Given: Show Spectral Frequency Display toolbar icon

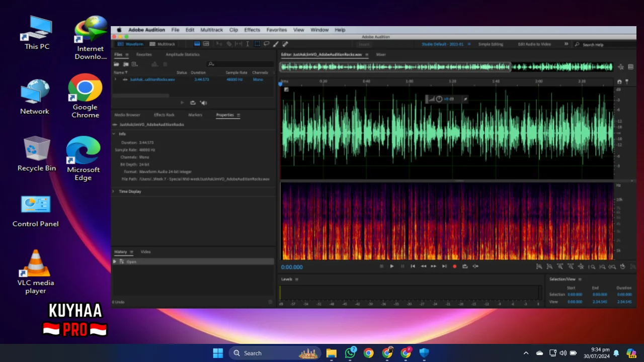Looking at the screenshot, I should pos(197,44).
